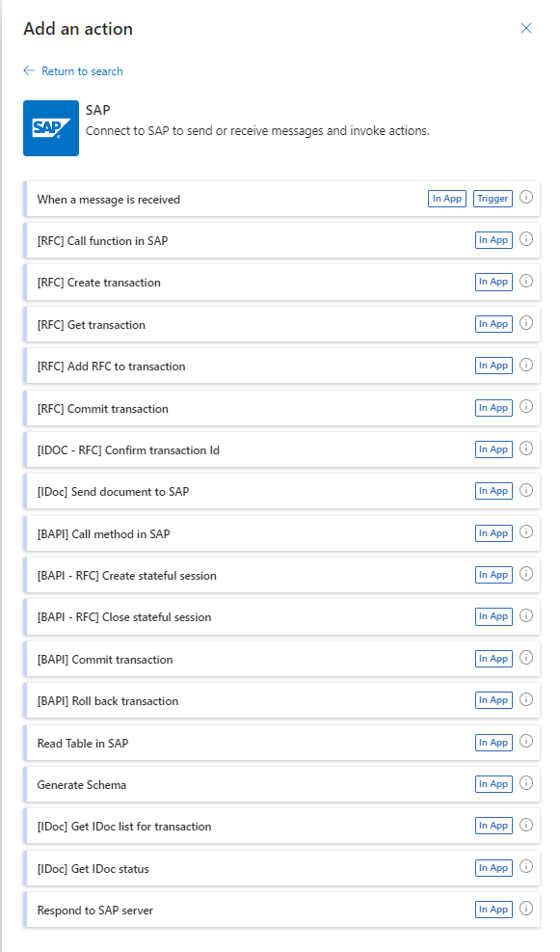560x952 pixels.
Task: Select "[RFC] Commit transaction" action
Action: (193, 407)
